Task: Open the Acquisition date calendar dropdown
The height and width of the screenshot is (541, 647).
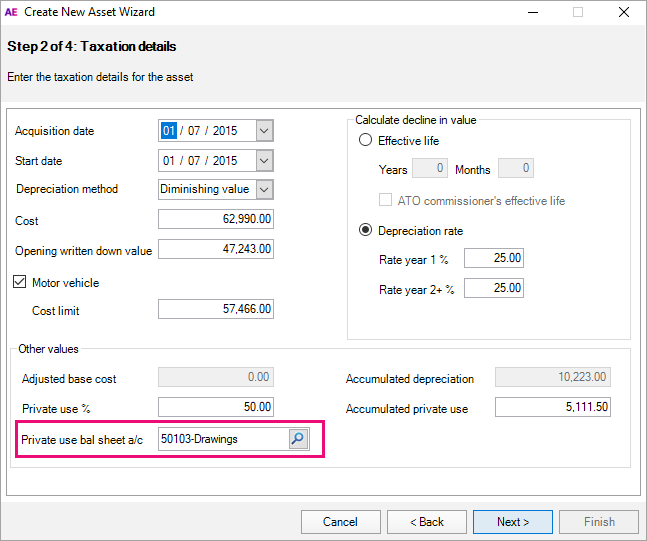Action: (x=264, y=131)
